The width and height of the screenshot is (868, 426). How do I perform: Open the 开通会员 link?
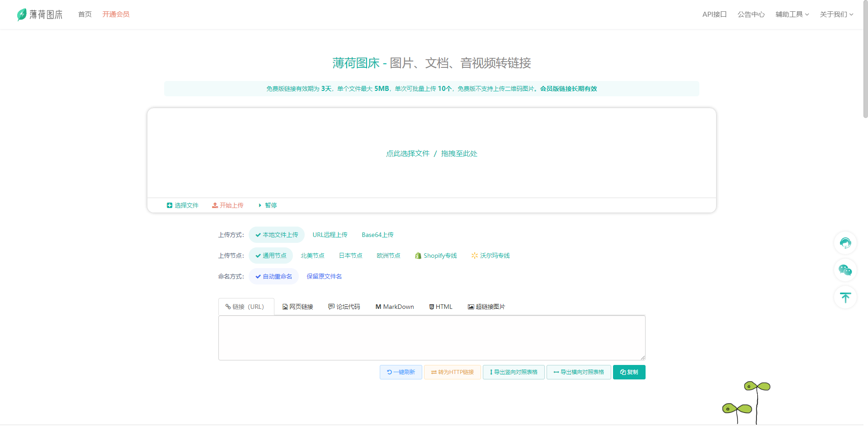pyautogui.click(x=116, y=14)
